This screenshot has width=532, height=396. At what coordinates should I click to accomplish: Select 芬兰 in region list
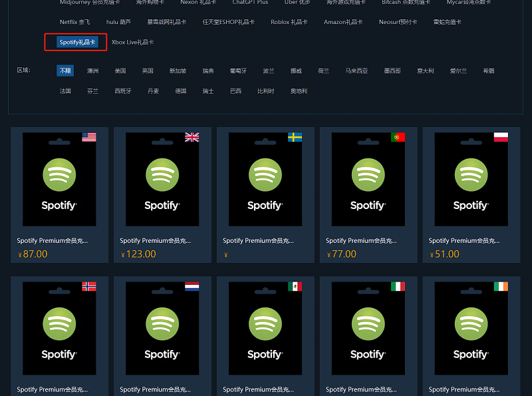coord(92,91)
